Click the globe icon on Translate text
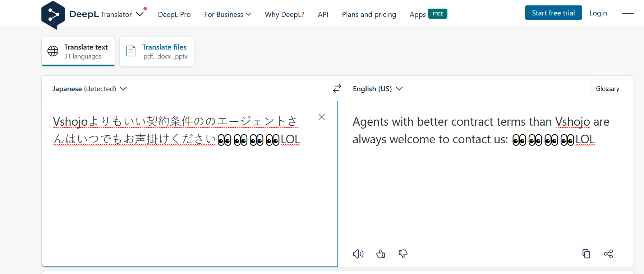644x274 pixels. [x=53, y=51]
